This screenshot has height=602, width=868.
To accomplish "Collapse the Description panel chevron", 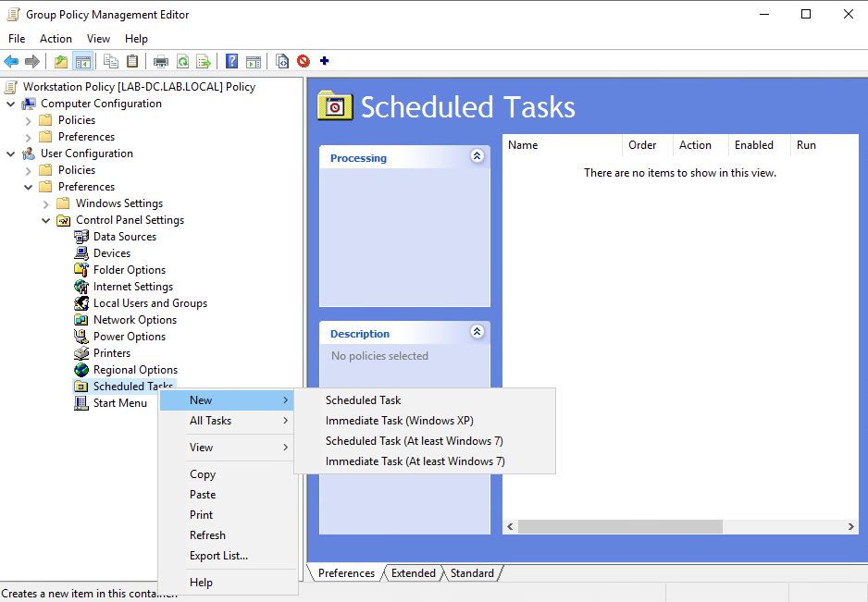I will (x=477, y=331).
